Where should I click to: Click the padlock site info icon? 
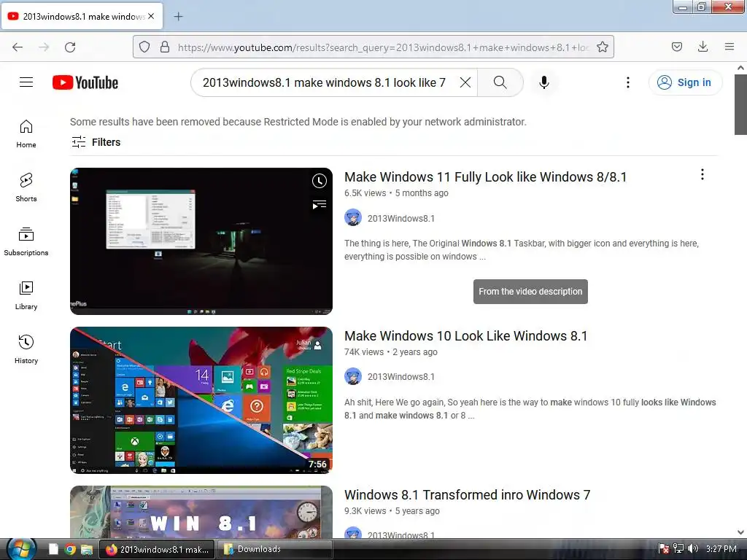coord(165,47)
